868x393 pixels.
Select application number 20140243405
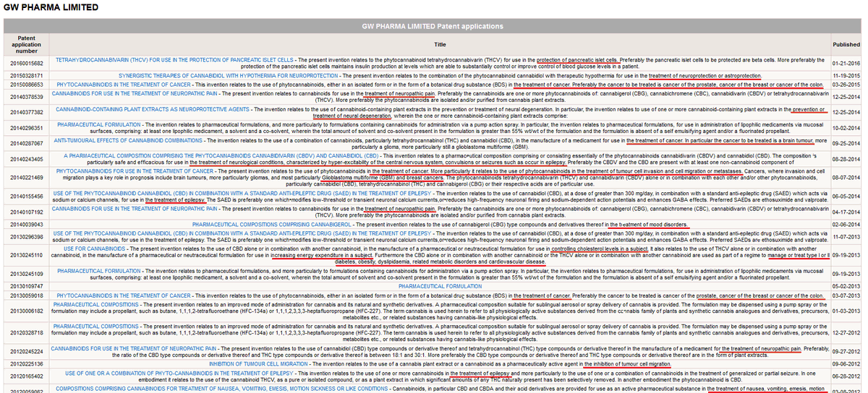(27, 159)
